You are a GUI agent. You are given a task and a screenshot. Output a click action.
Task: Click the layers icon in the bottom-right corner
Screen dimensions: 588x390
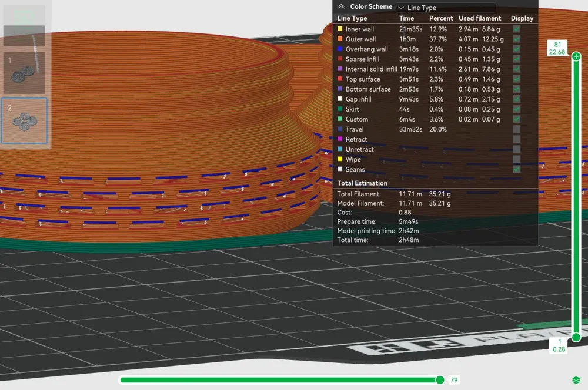tap(576, 381)
